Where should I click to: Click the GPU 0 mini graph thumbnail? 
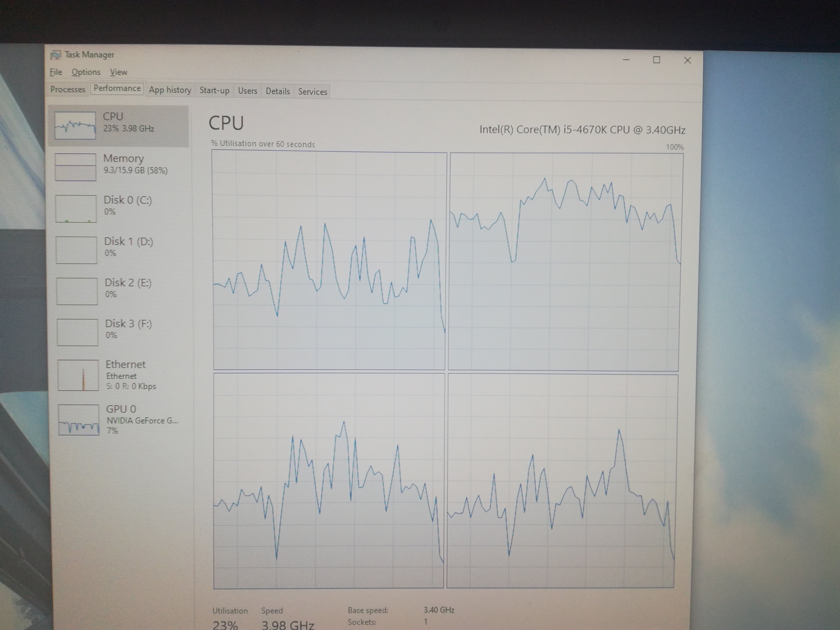tap(79, 420)
